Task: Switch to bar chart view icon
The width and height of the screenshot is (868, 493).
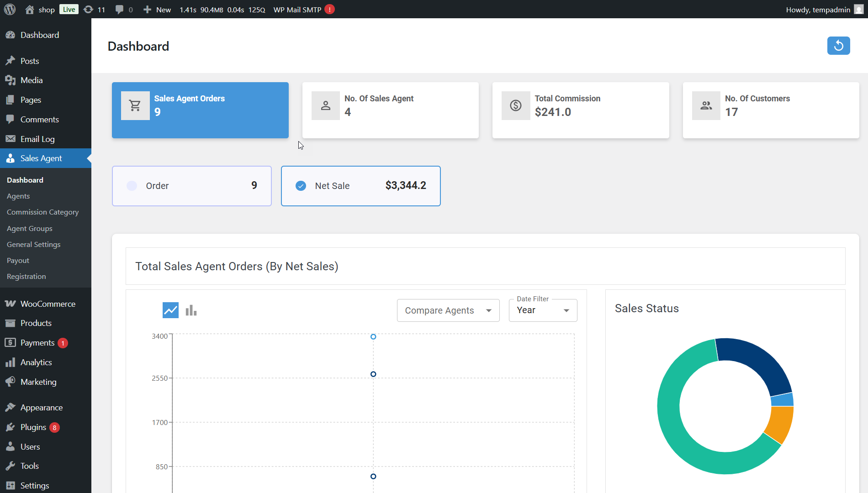Action: click(x=191, y=310)
